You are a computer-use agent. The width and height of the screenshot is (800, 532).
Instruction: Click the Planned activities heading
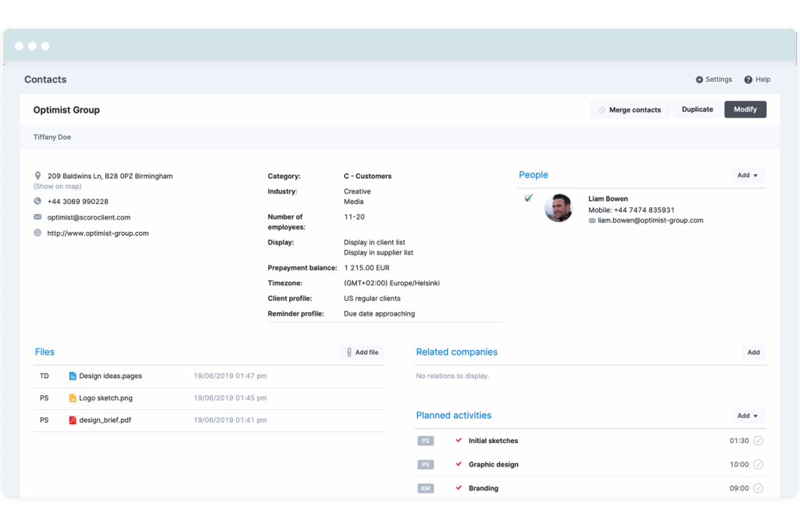454,415
